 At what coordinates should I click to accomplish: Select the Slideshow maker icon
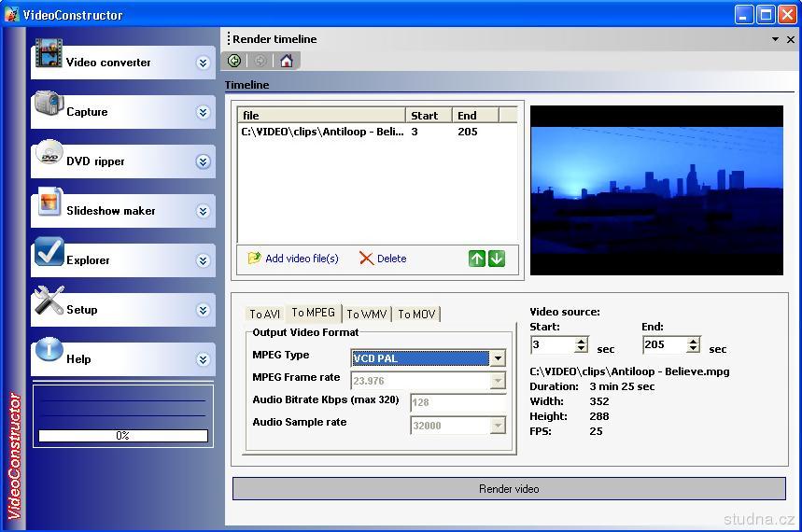pos(49,203)
